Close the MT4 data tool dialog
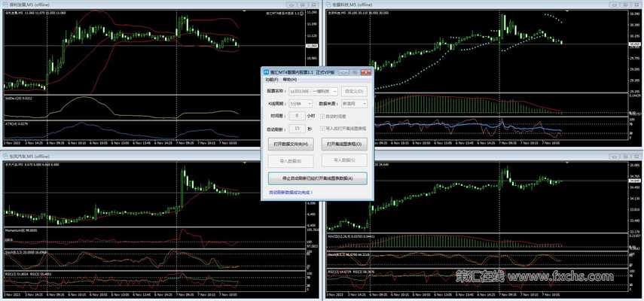 tap(365, 72)
